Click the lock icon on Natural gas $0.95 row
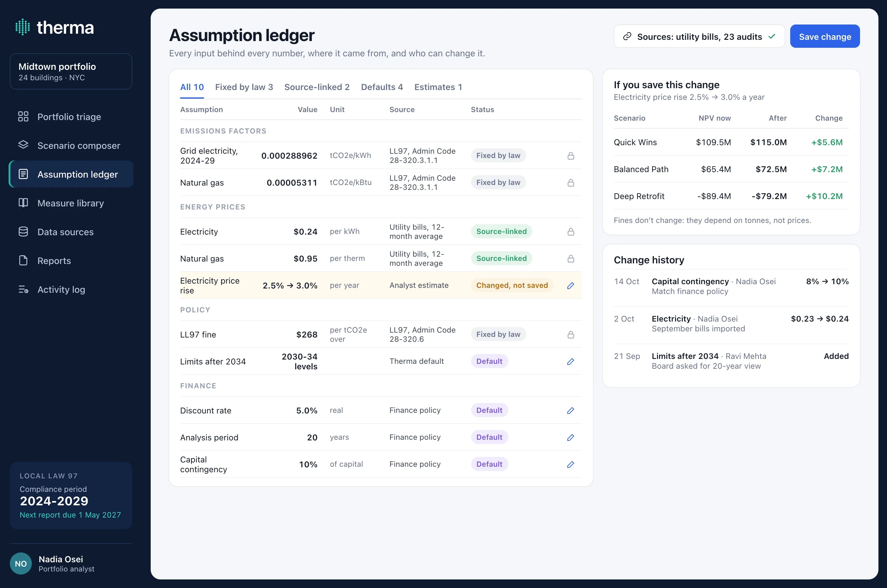The height and width of the screenshot is (588, 887). (x=571, y=259)
